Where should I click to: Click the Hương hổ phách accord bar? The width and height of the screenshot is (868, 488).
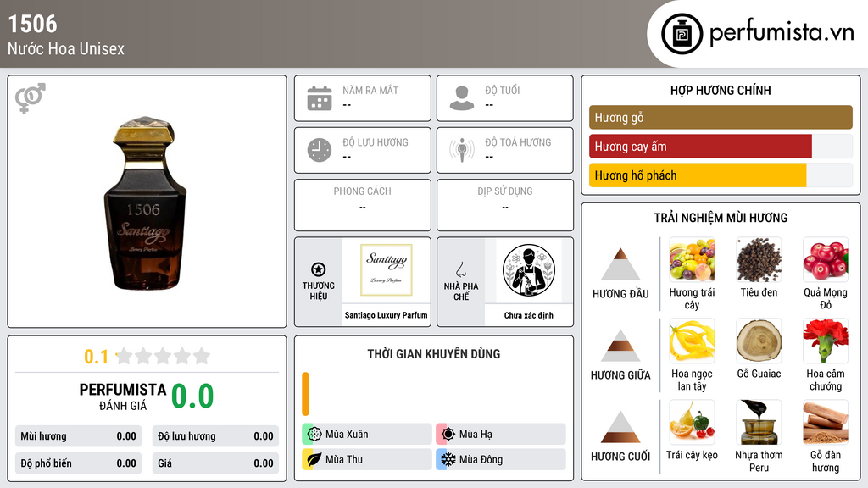(x=721, y=175)
